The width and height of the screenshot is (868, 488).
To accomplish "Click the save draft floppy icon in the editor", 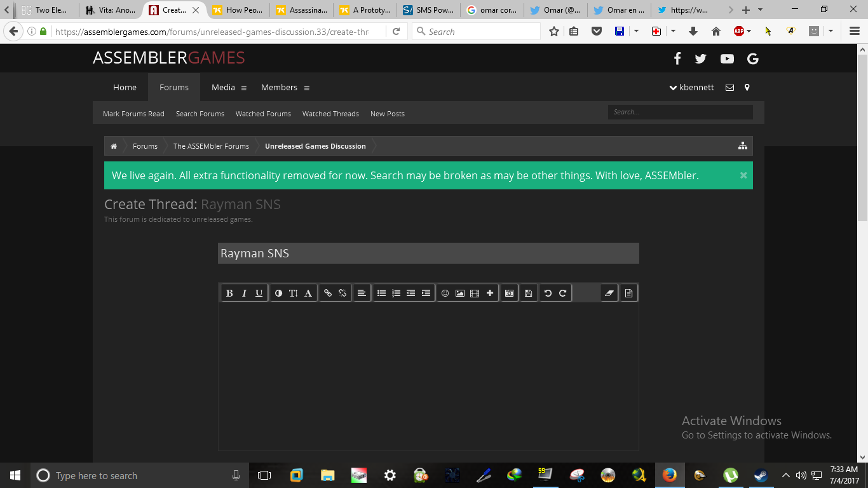I will coord(528,293).
